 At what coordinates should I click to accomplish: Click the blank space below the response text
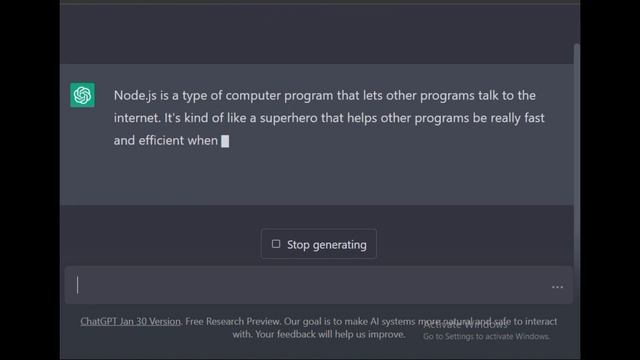tap(316, 178)
